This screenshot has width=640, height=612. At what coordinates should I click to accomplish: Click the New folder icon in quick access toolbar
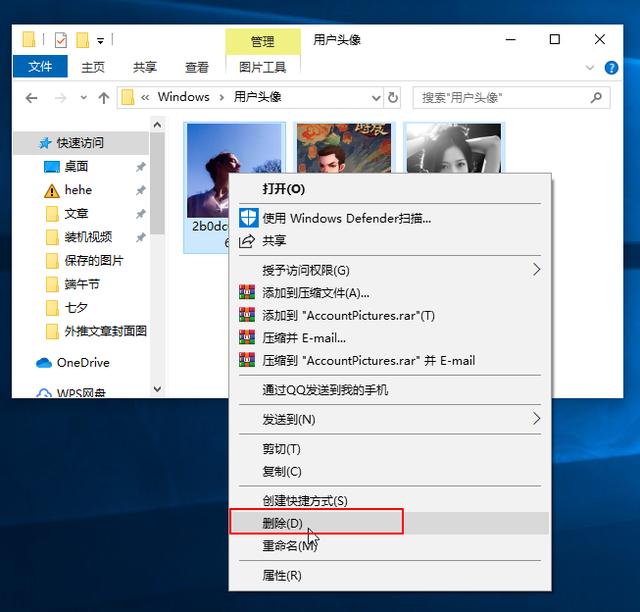[x=82, y=40]
